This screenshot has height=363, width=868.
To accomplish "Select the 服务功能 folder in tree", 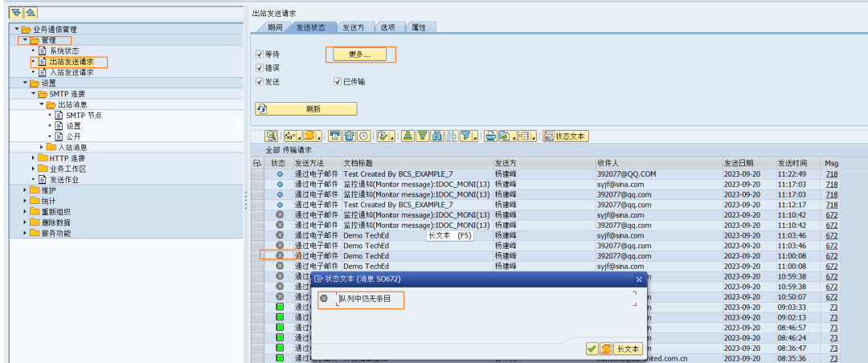I will [x=55, y=233].
